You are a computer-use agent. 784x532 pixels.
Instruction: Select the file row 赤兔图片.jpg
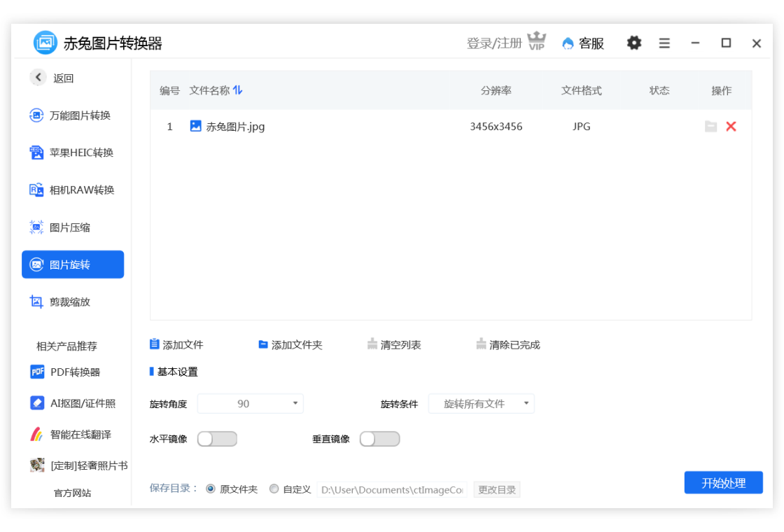pos(451,127)
